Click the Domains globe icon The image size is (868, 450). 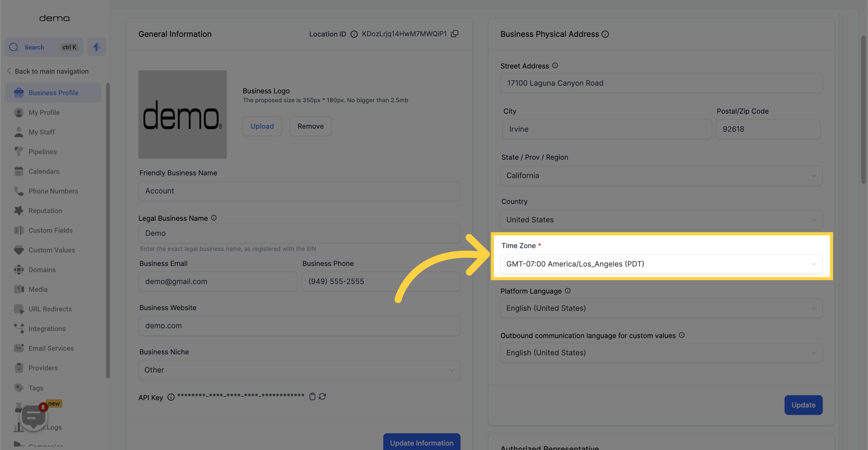click(x=19, y=269)
